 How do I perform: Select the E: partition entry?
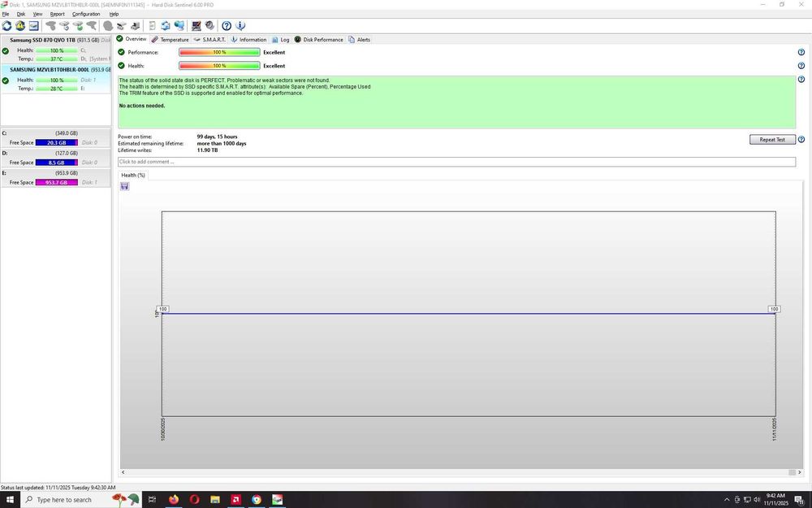point(55,178)
